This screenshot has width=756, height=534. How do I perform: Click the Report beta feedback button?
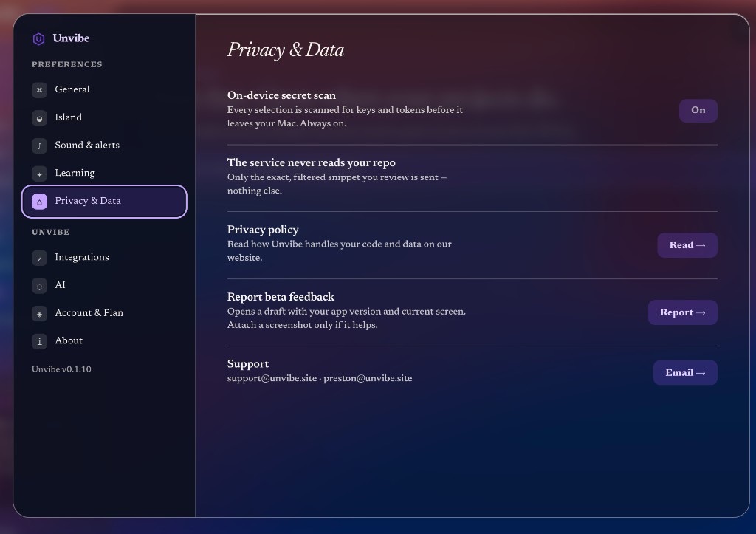point(683,312)
